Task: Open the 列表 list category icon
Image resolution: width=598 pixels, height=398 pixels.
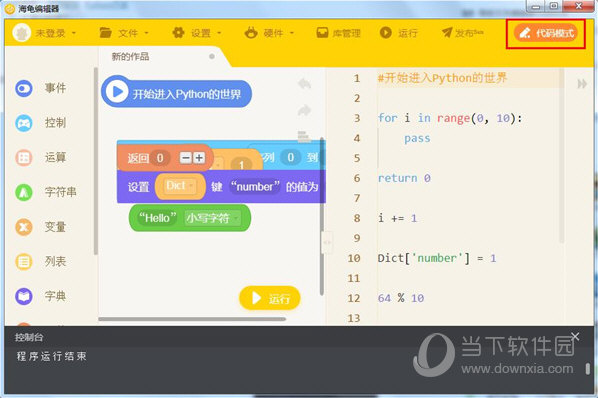Action: 24,262
